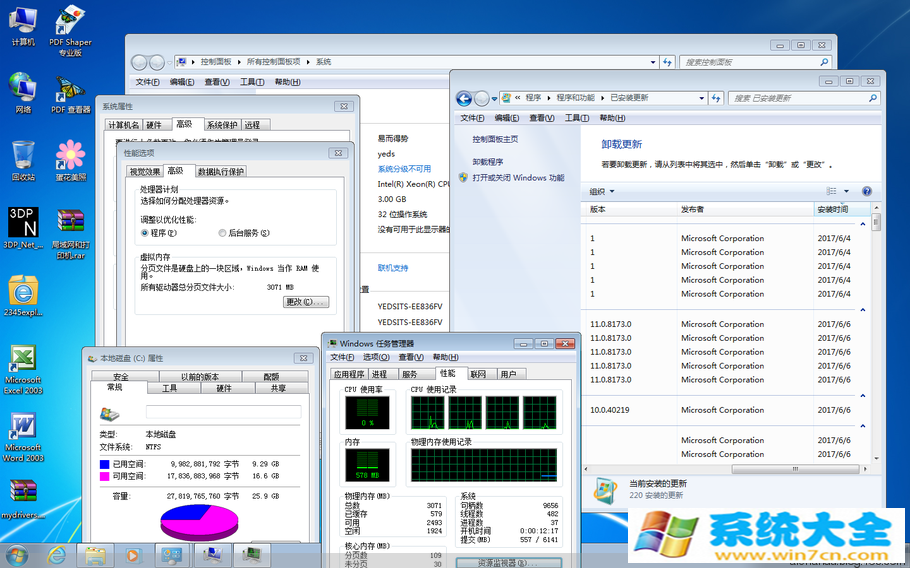The width and height of the screenshot is (910, 568).
Task: Open recent pages dropdown in installed updates window
Action: [494, 99]
